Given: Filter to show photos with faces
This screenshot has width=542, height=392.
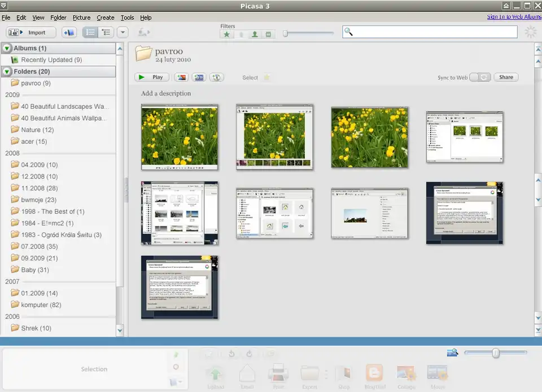Looking at the screenshot, I should pos(255,34).
